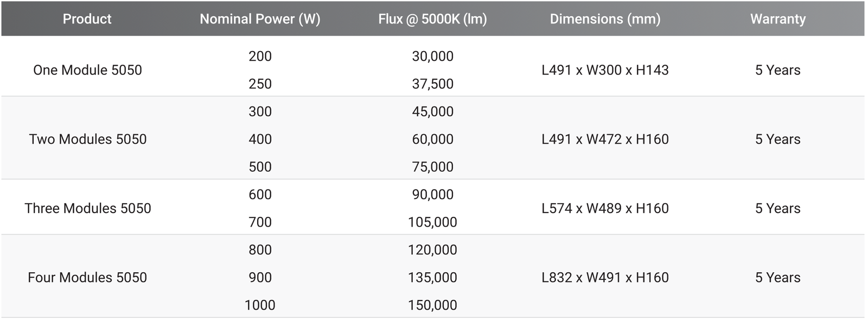Viewport: 868px width, 320px height.
Task: Select the L832 x W491 x H160 dimensions
Action: tap(605, 278)
